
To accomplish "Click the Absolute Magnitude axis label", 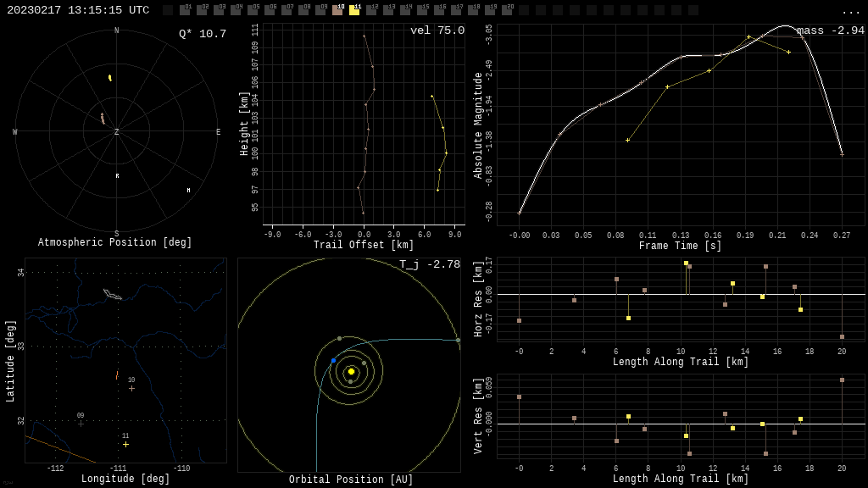I will [x=478, y=125].
